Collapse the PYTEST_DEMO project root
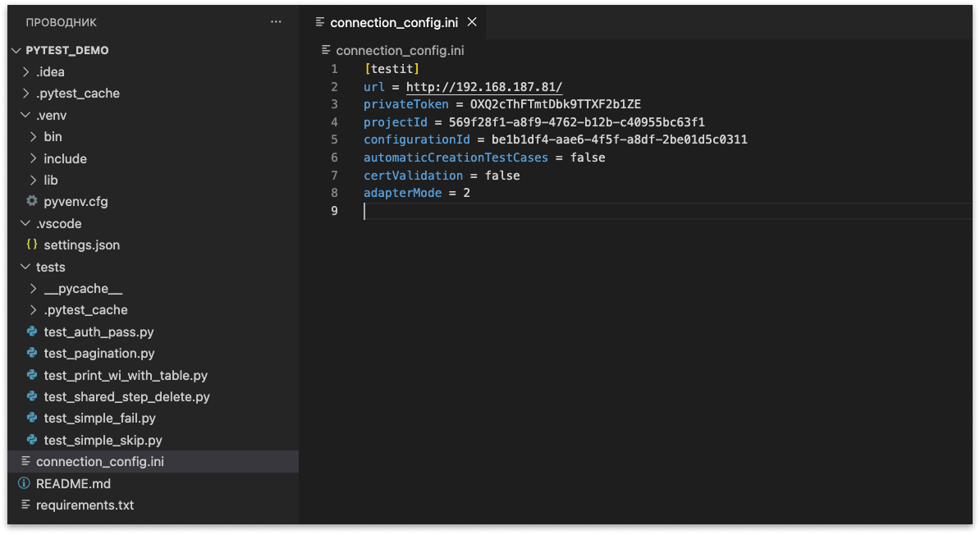Image resolution: width=980 pixels, height=535 pixels. [15, 50]
